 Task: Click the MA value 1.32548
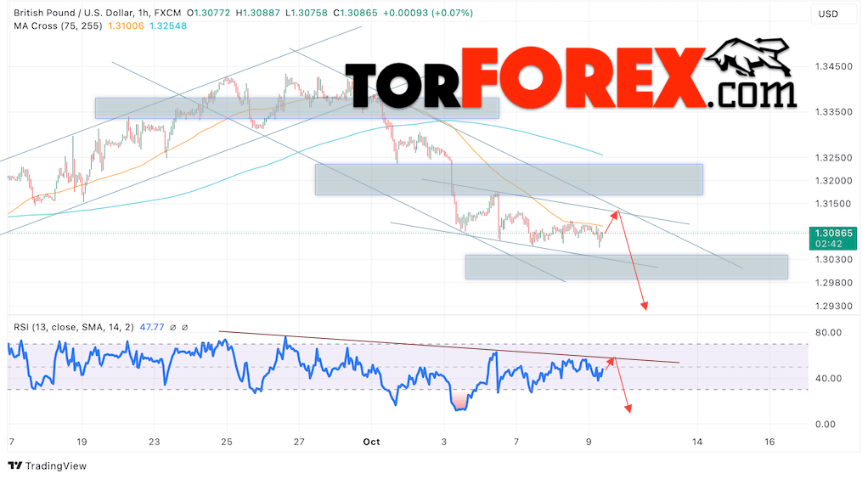(x=168, y=26)
